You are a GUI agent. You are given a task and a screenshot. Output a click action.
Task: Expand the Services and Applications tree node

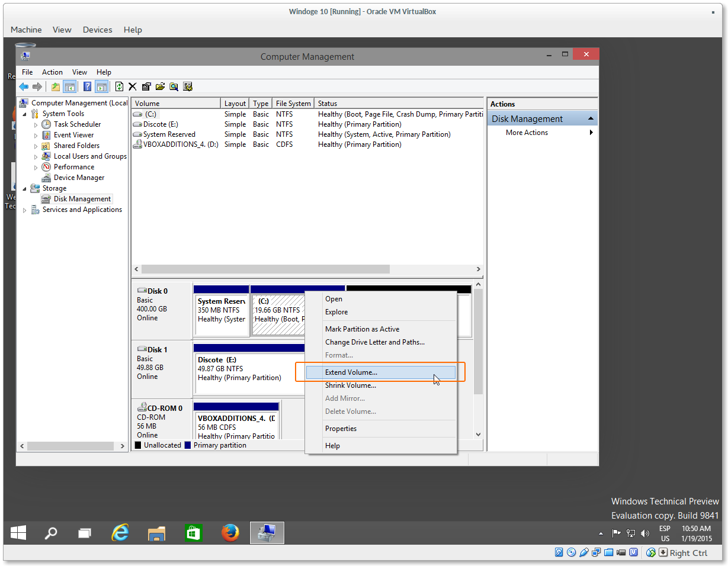(24, 209)
